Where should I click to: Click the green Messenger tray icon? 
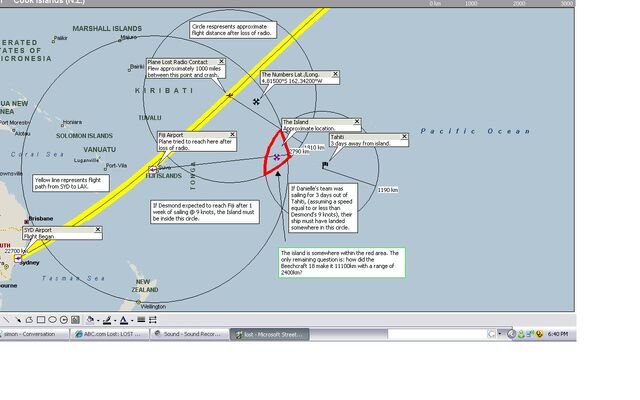(521, 334)
